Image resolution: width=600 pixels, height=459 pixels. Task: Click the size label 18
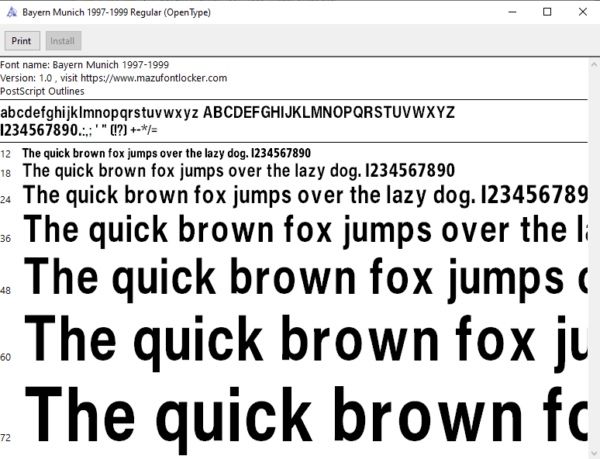[6, 174]
